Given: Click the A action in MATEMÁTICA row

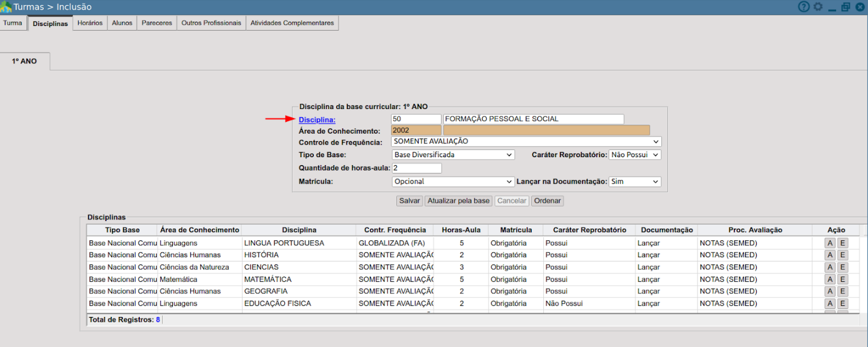Looking at the screenshot, I should point(830,280).
